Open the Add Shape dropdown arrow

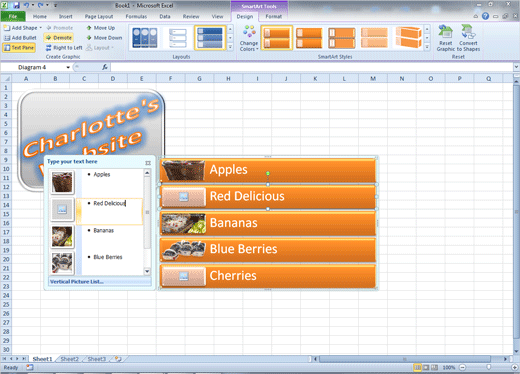[x=41, y=28]
